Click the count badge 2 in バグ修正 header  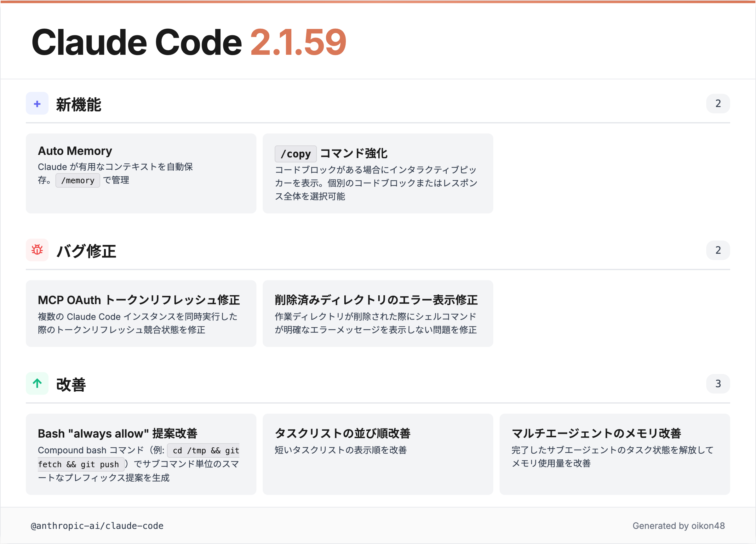pos(718,250)
